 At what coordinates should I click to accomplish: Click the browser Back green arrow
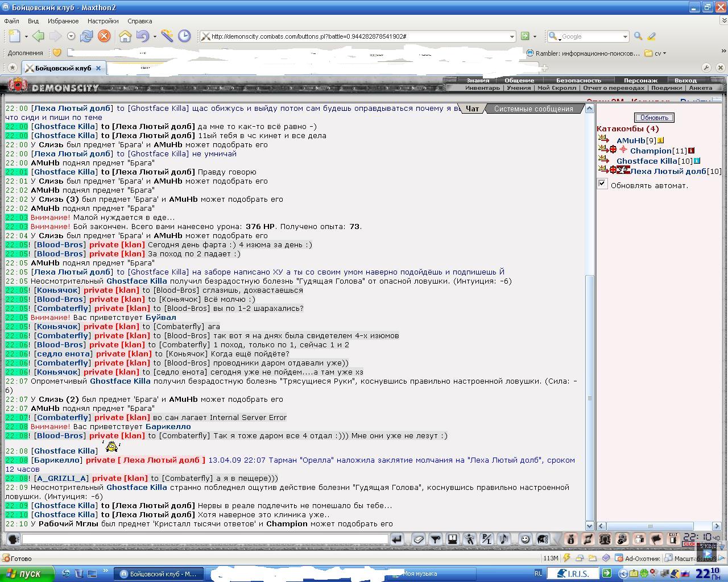click(38, 36)
